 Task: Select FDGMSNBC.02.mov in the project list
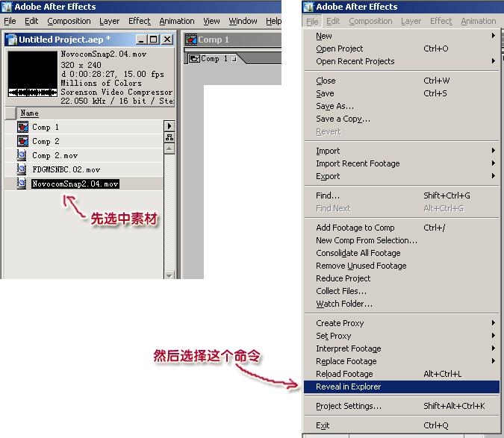coord(66,169)
